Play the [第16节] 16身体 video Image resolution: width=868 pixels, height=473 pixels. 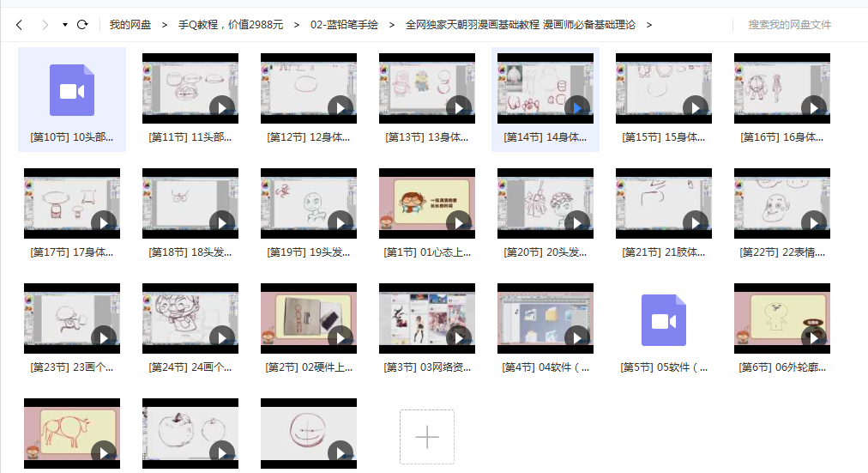click(x=814, y=108)
